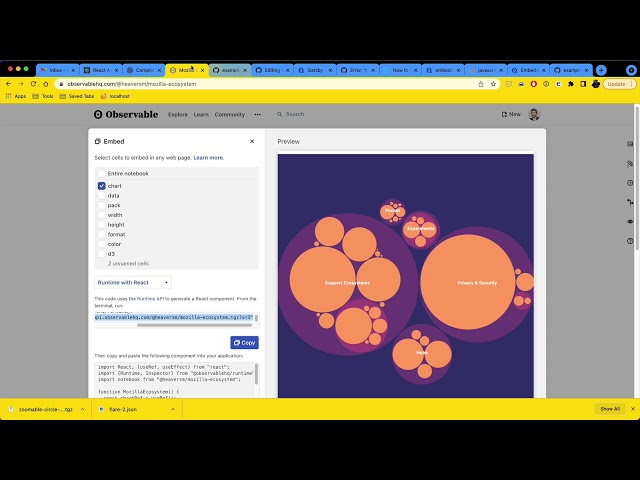This screenshot has height=480, width=640.
Task: Open the Tools bookmark folder
Action: coord(43,96)
